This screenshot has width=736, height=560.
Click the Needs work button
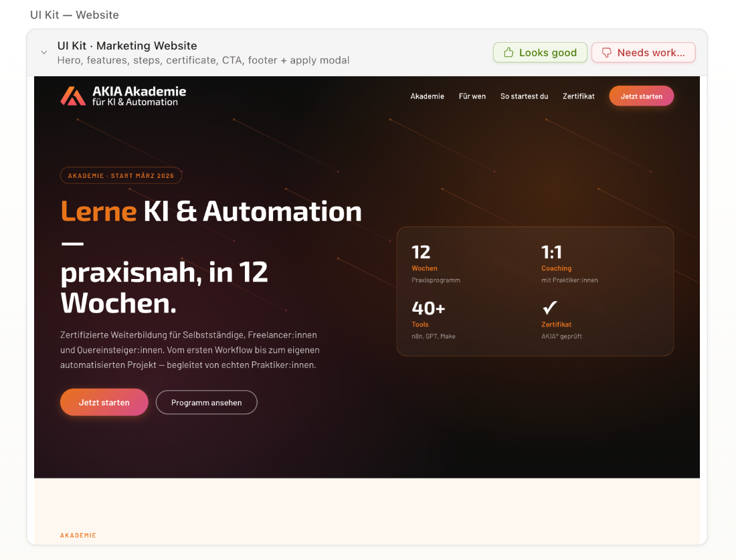pyautogui.click(x=643, y=53)
